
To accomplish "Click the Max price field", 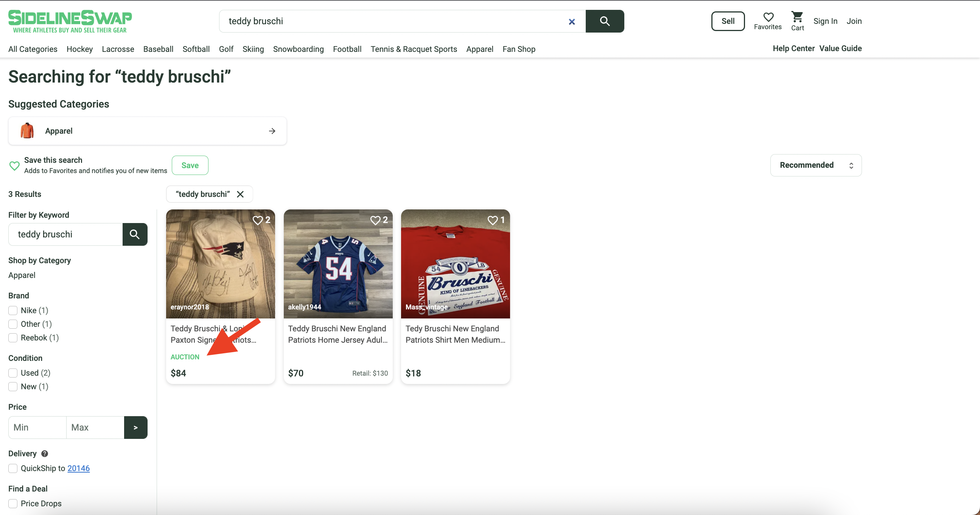I will coord(95,427).
